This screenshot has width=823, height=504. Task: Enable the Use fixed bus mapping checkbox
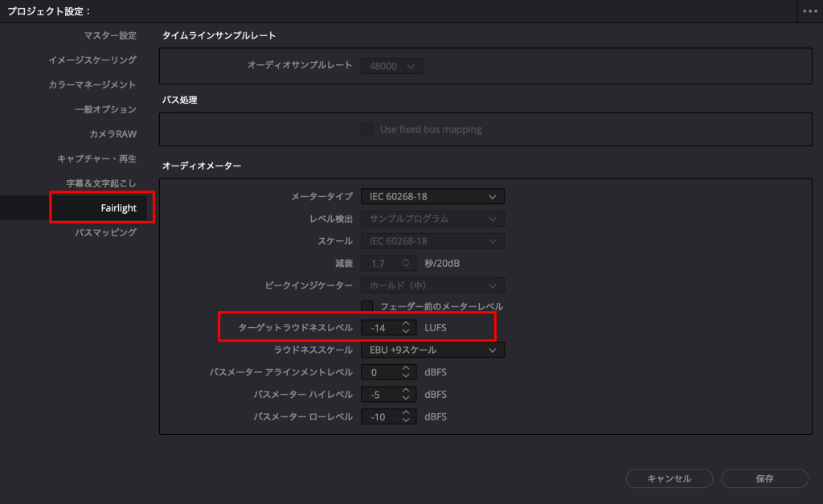click(x=367, y=129)
